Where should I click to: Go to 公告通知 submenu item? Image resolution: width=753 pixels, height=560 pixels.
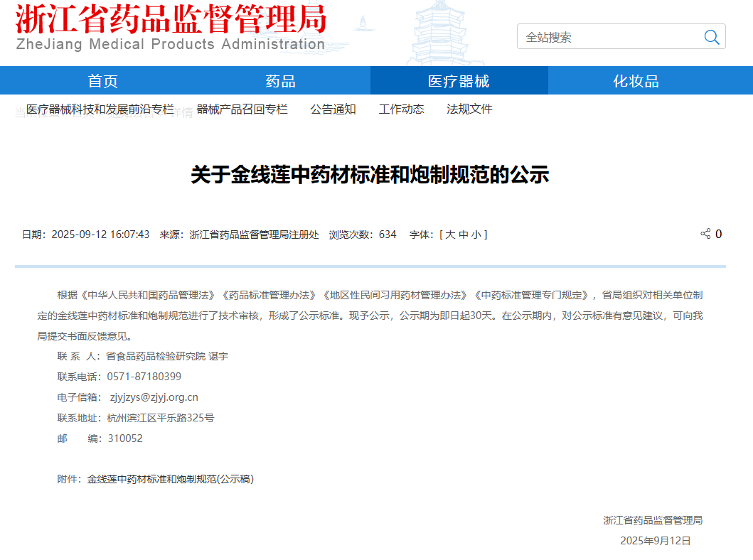click(333, 109)
